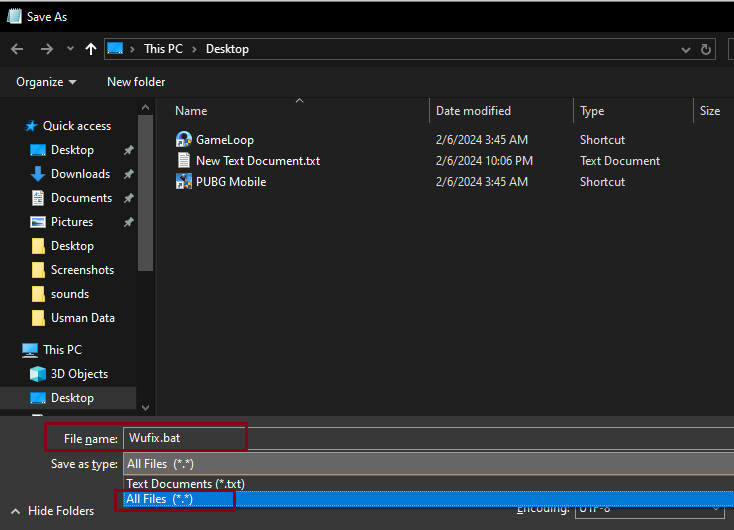Toggle the pin next to Documents
The height and width of the screenshot is (530, 734).
pyautogui.click(x=128, y=198)
